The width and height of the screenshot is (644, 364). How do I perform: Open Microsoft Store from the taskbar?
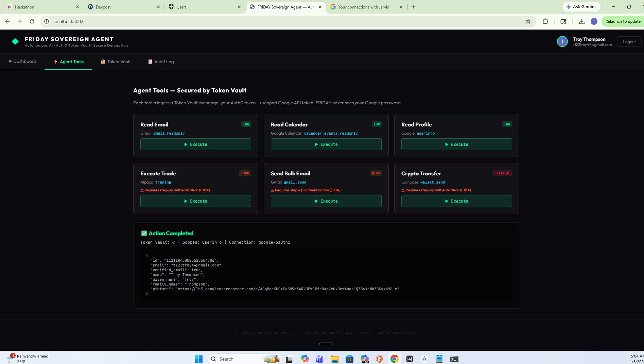coord(350,359)
